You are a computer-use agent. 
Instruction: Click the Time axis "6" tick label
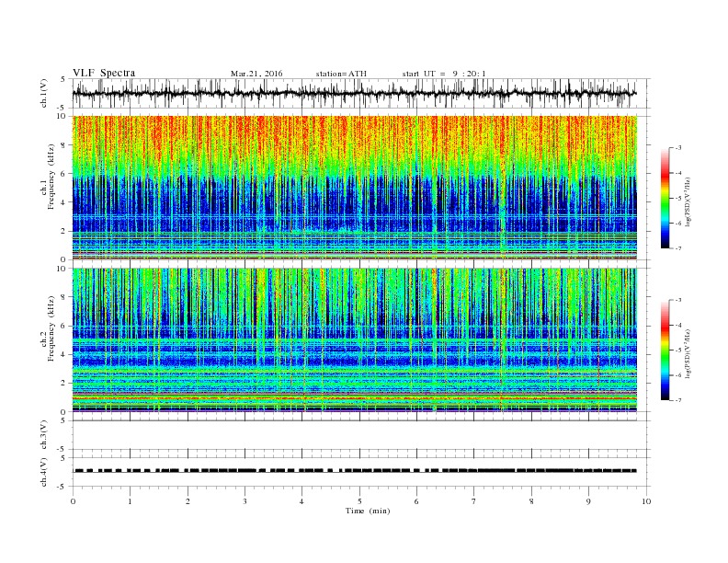417,501
